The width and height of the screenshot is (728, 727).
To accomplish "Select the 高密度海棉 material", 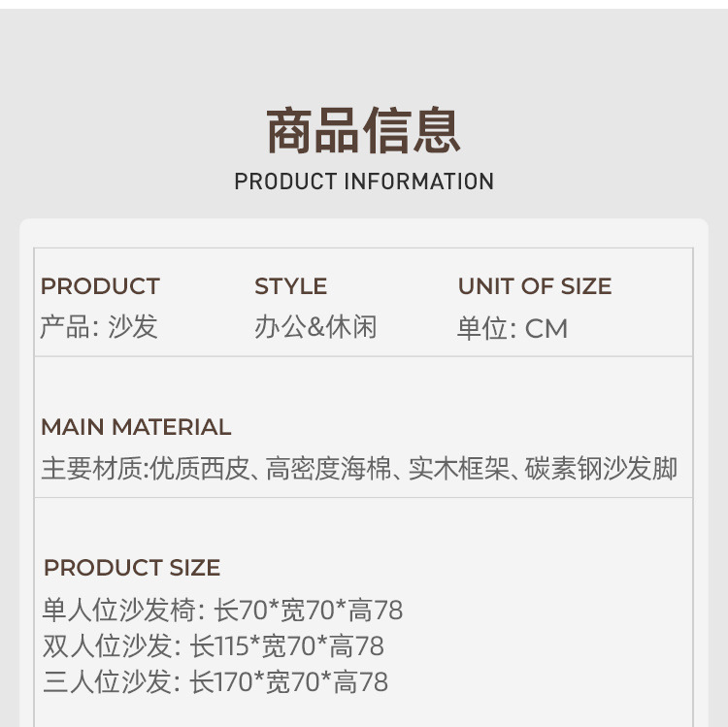I will [330, 469].
